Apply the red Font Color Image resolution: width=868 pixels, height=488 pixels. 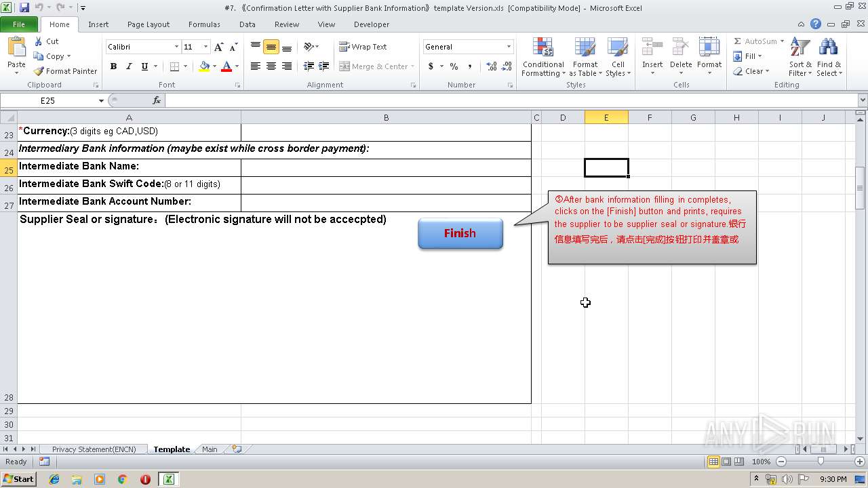tap(226, 66)
